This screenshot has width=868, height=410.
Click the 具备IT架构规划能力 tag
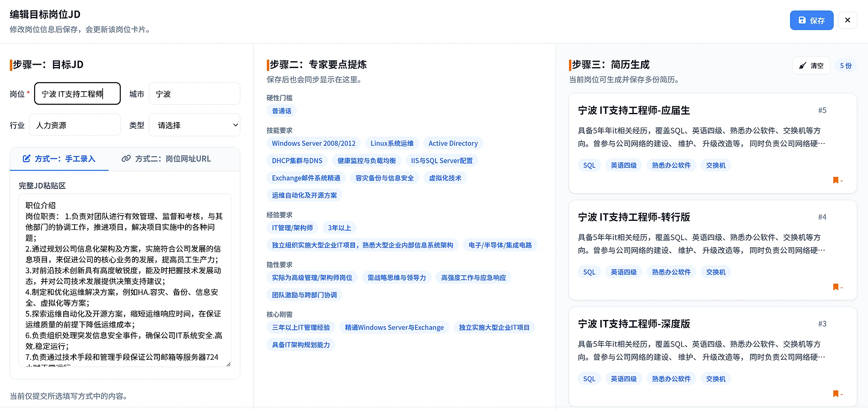pyautogui.click(x=301, y=344)
